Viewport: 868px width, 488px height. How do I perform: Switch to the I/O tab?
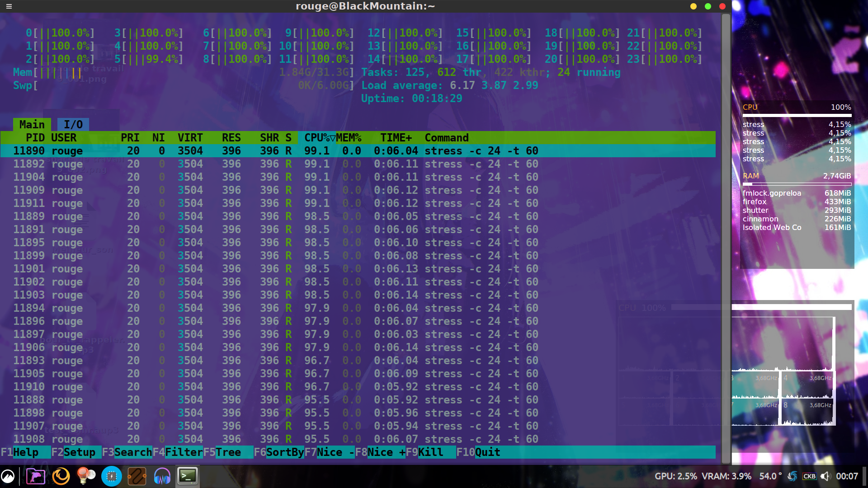pyautogui.click(x=73, y=125)
